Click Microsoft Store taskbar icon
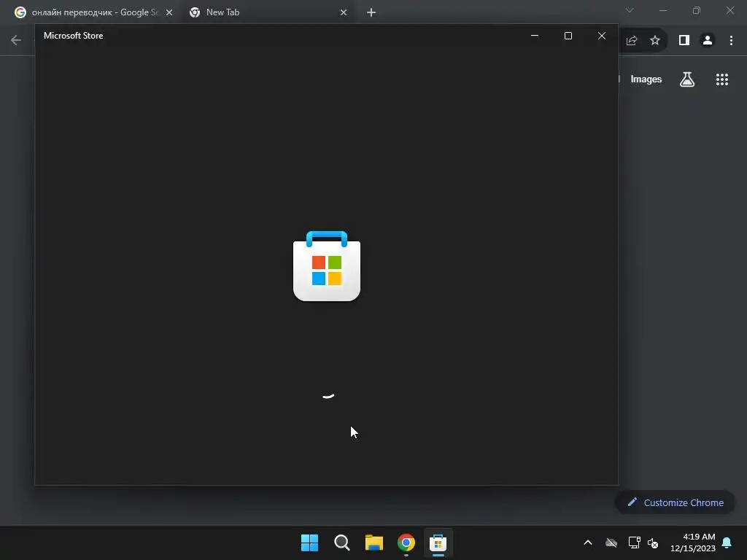 (438, 542)
